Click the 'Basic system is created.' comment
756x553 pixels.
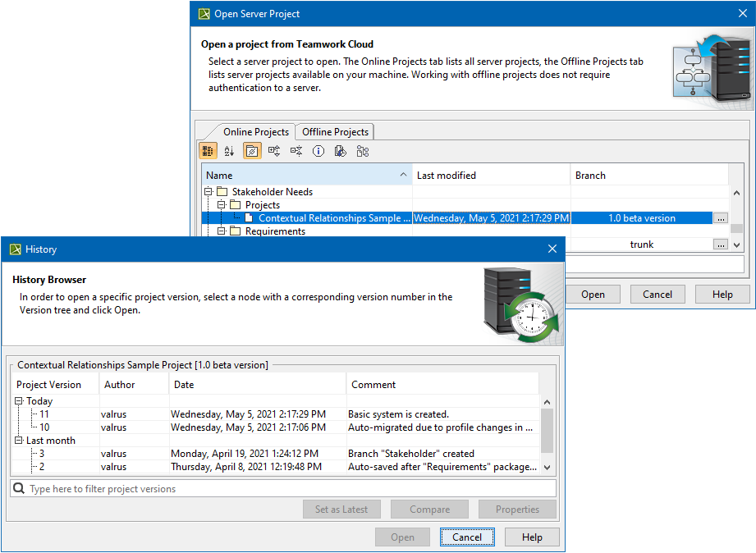(x=398, y=414)
